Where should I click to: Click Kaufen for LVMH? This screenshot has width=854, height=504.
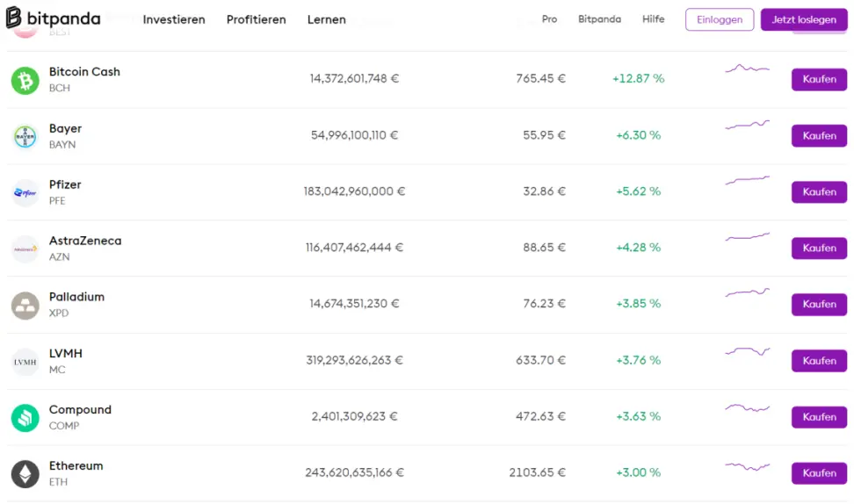(819, 361)
